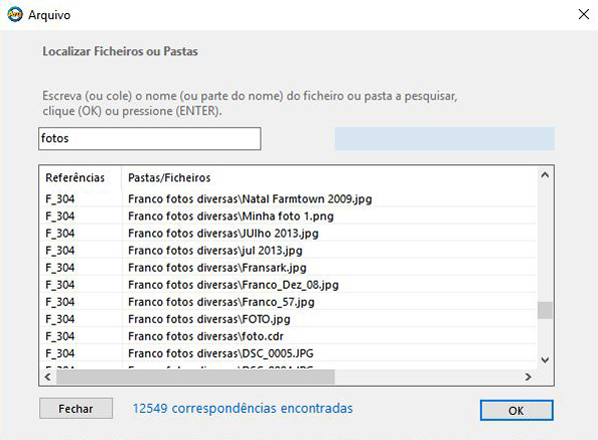Select the Franco_Dez_08.jpg result
Screen dimensions: 598x440
pos(288,284)
